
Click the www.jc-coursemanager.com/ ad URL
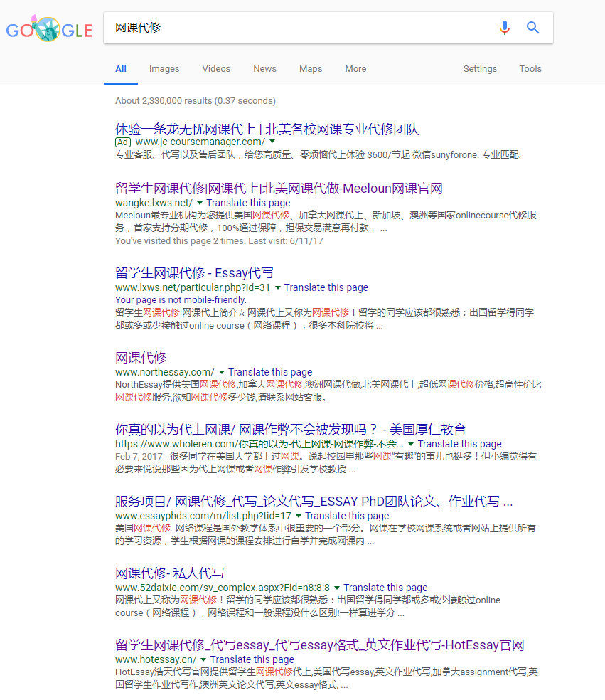point(200,142)
